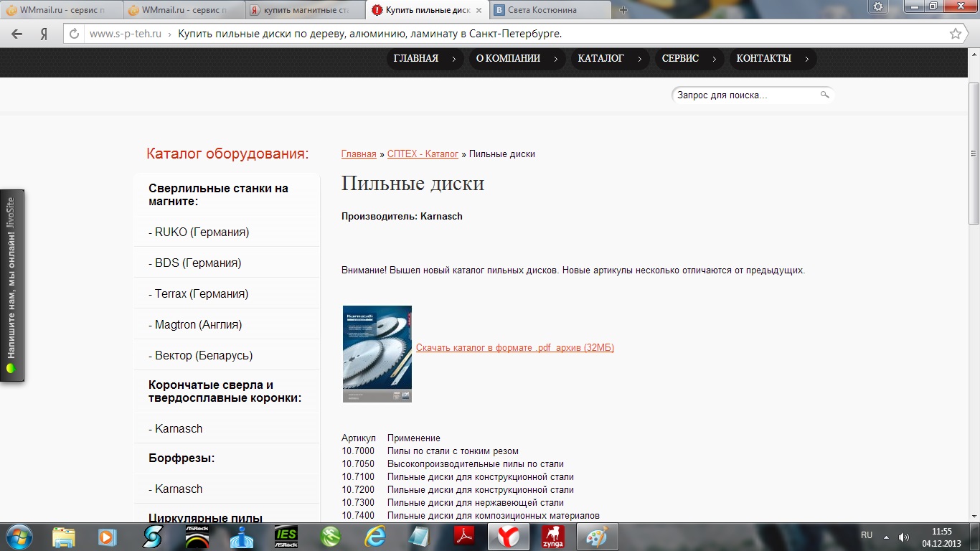Click the search magnifier icon in site search

point(825,95)
